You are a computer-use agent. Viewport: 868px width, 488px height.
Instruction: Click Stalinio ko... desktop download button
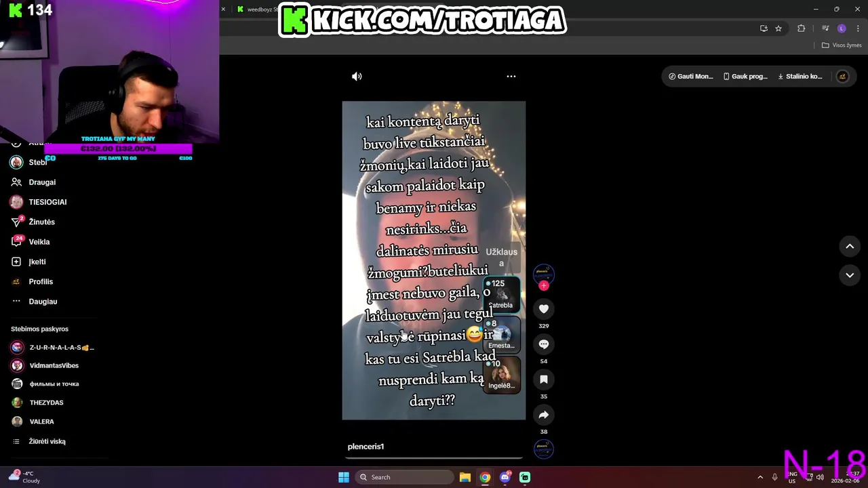800,77
